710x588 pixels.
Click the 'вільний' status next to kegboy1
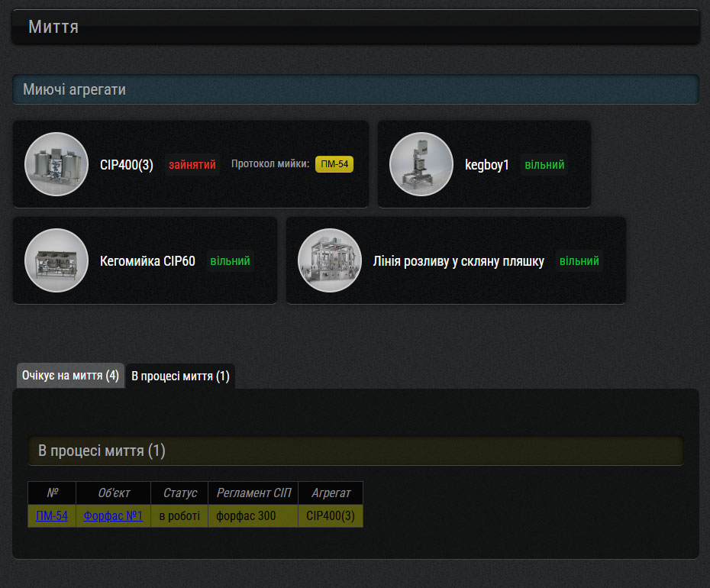pos(544,165)
